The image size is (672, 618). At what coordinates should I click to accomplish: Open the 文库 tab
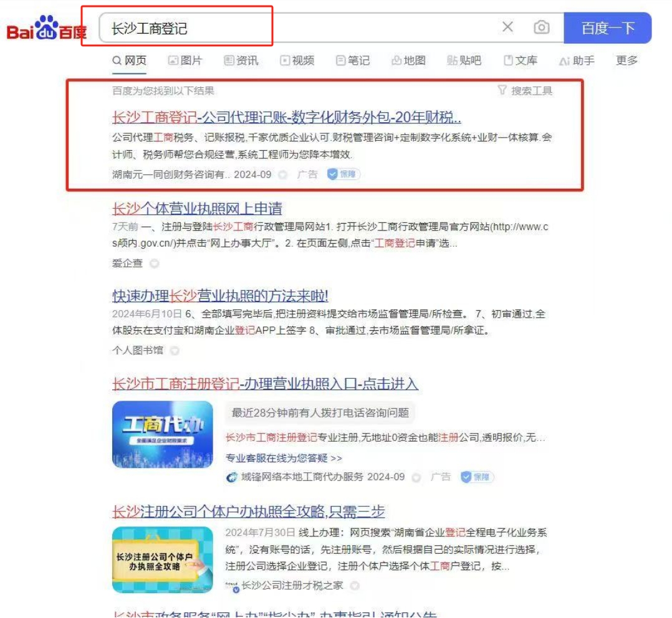coord(521,60)
